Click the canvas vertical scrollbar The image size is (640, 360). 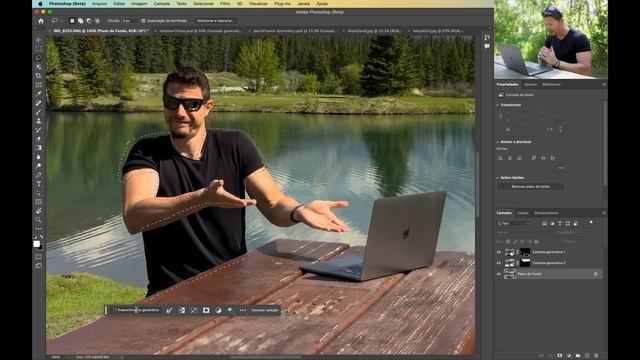pyautogui.click(x=477, y=184)
